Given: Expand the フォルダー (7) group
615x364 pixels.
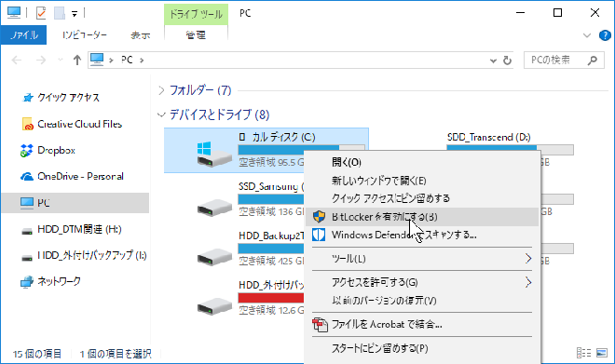Looking at the screenshot, I should [161, 90].
